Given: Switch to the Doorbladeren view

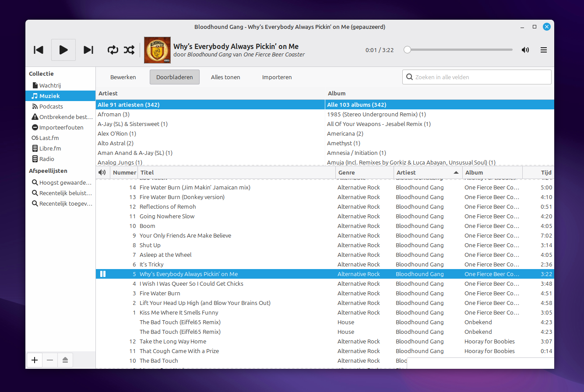Looking at the screenshot, I should (174, 77).
